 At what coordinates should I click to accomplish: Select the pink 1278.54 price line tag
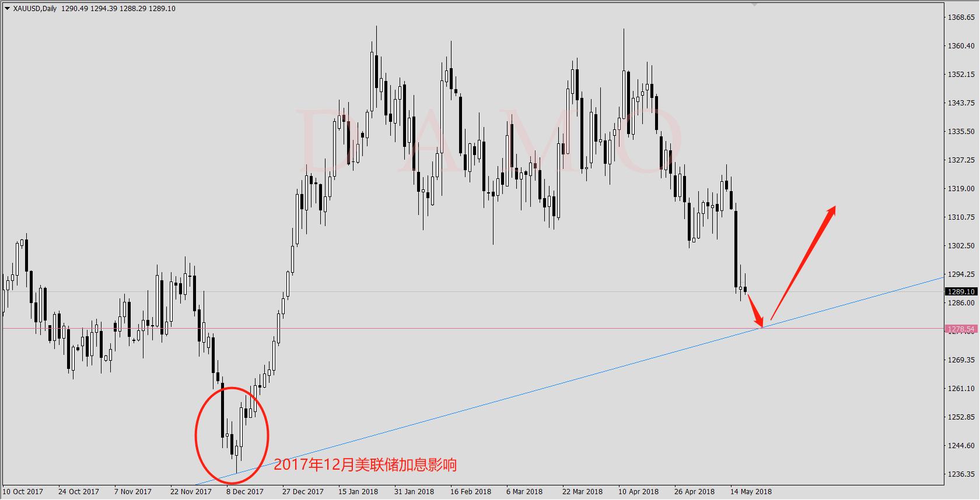coord(961,329)
